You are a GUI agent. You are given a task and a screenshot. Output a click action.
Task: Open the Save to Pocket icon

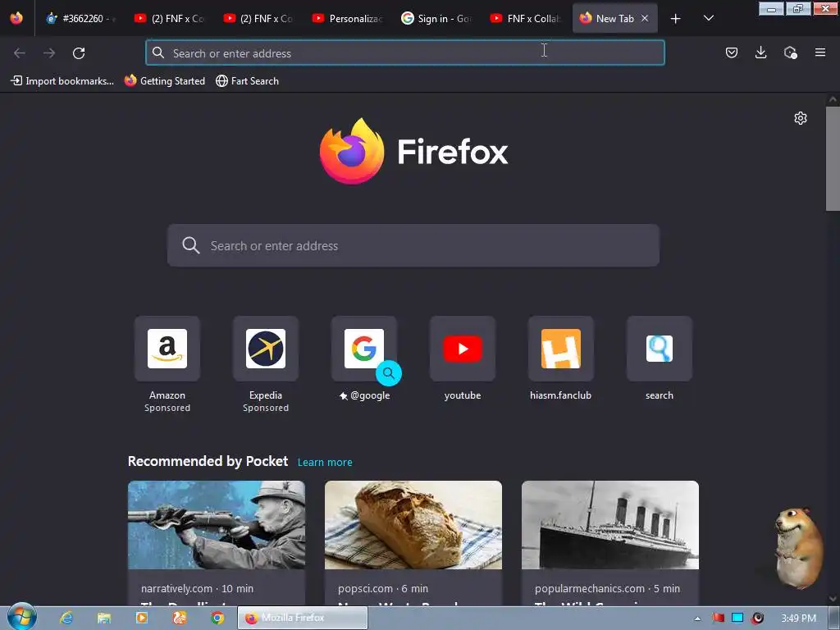coord(731,52)
